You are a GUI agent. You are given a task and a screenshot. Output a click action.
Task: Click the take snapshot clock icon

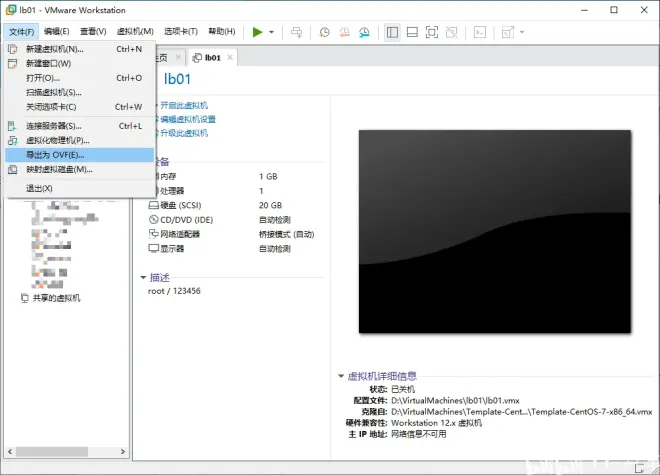[325, 32]
